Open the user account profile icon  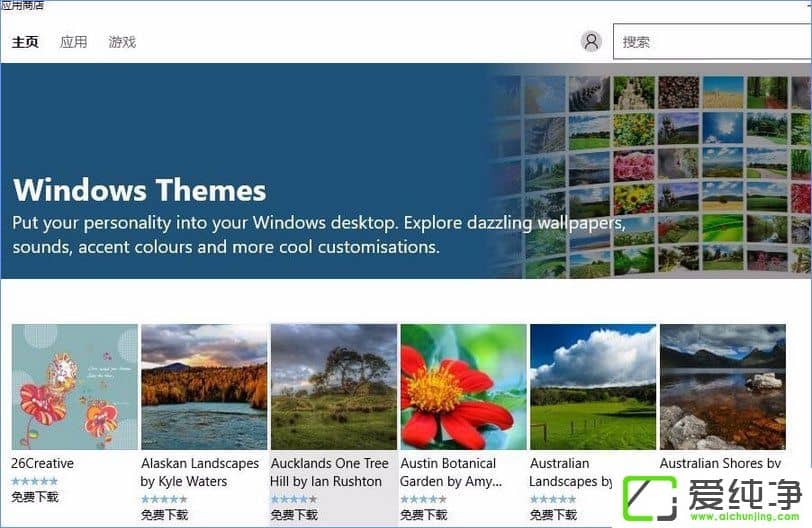[591, 41]
